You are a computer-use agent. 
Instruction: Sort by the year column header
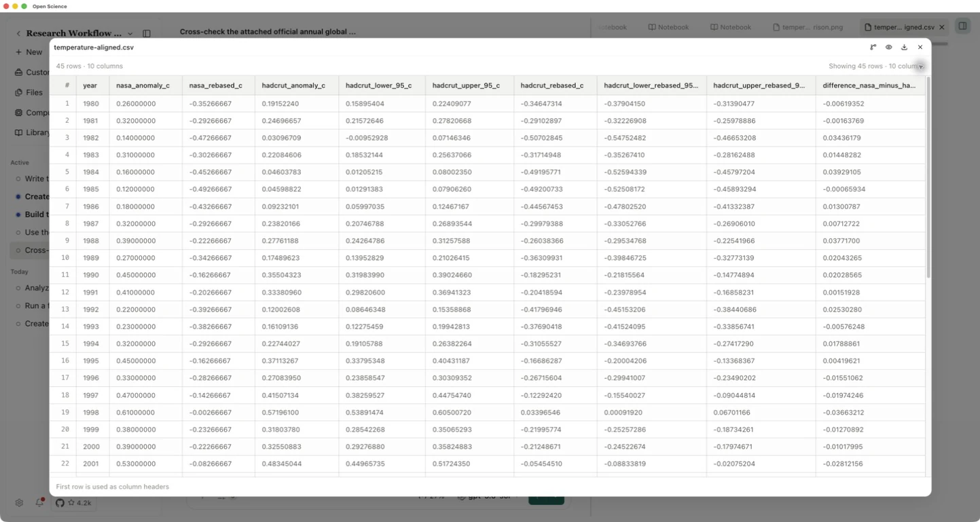coord(92,86)
